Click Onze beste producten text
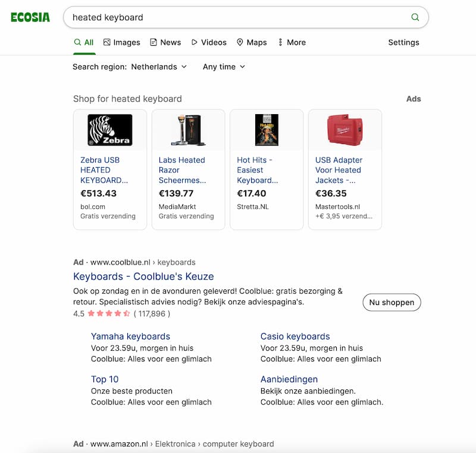The height and width of the screenshot is (453, 476). coord(131,391)
